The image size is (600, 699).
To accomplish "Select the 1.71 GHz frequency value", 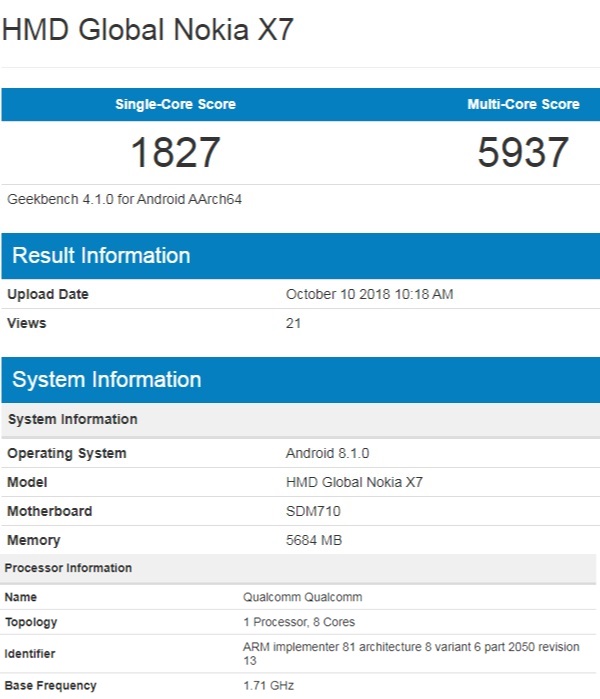I will pyautogui.click(x=268, y=686).
